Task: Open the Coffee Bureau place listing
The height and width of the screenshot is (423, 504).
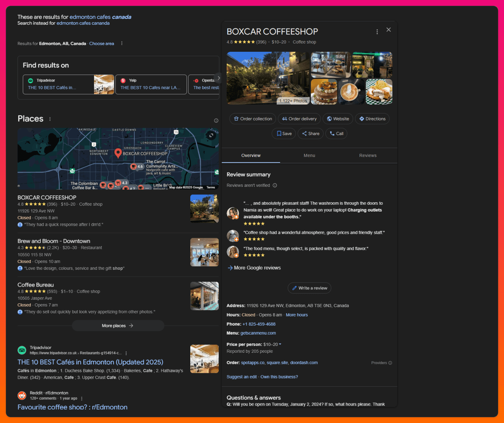Action: (x=36, y=285)
